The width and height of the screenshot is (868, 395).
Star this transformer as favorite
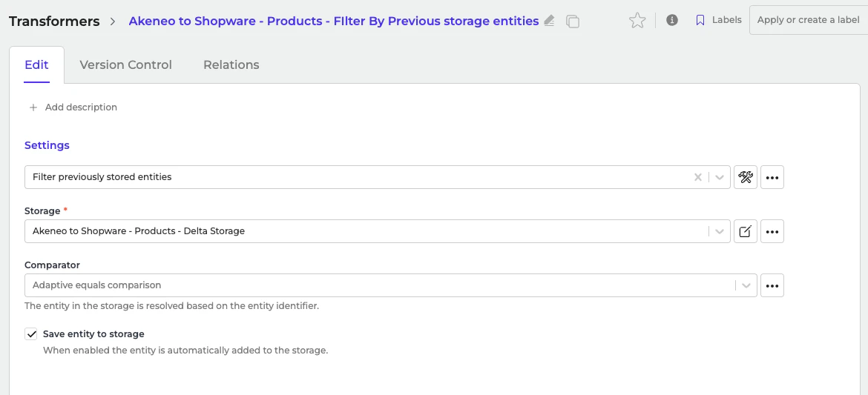637,21
